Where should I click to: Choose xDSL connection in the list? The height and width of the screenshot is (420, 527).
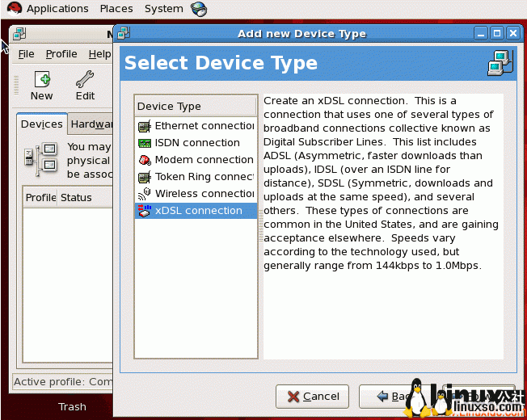[196, 211]
